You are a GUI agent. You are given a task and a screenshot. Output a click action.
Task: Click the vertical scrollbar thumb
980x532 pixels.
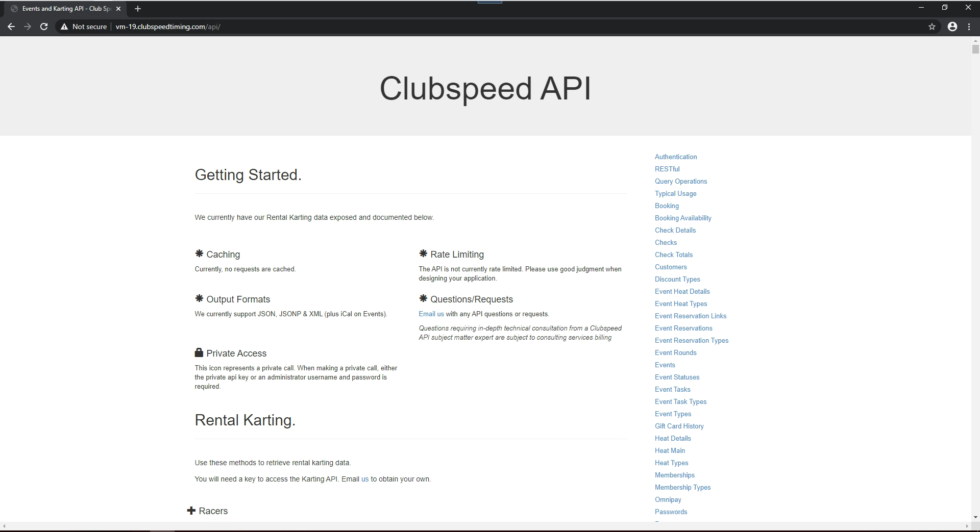975,49
